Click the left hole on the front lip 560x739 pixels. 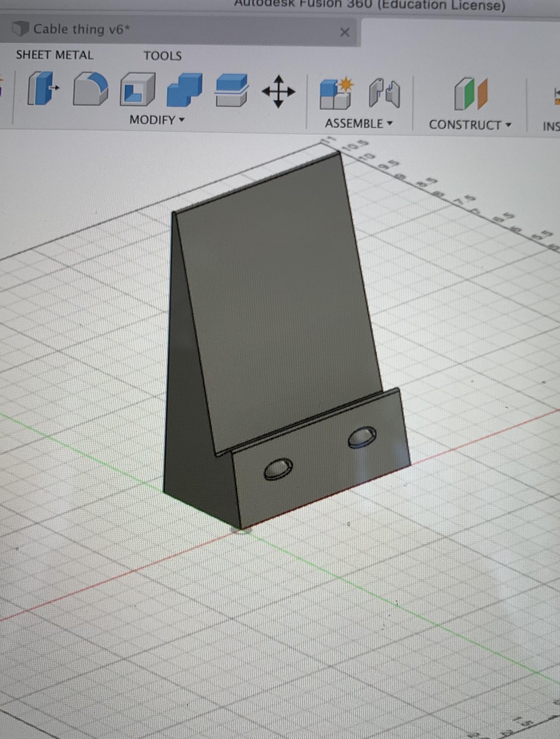point(278,469)
